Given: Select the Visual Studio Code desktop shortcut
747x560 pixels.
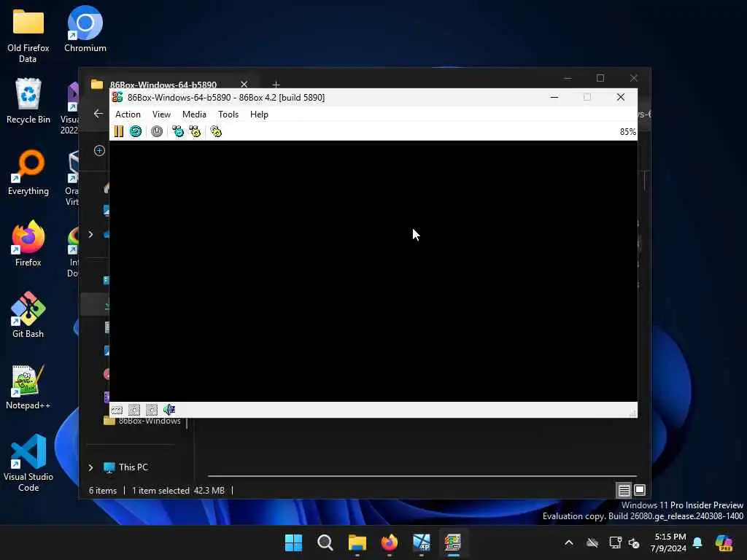Looking at the screenshot, I should click(28, 463).
